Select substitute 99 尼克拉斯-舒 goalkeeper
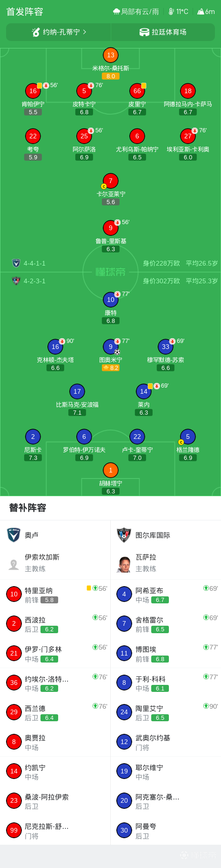The width and height of the screenshot is (221, 868). tap(55, 830)
